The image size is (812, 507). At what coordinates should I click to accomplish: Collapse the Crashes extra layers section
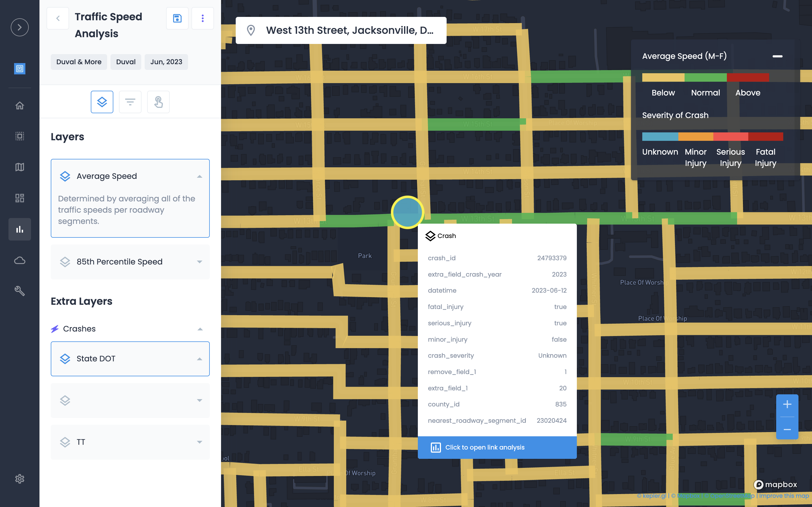(200, 329)
